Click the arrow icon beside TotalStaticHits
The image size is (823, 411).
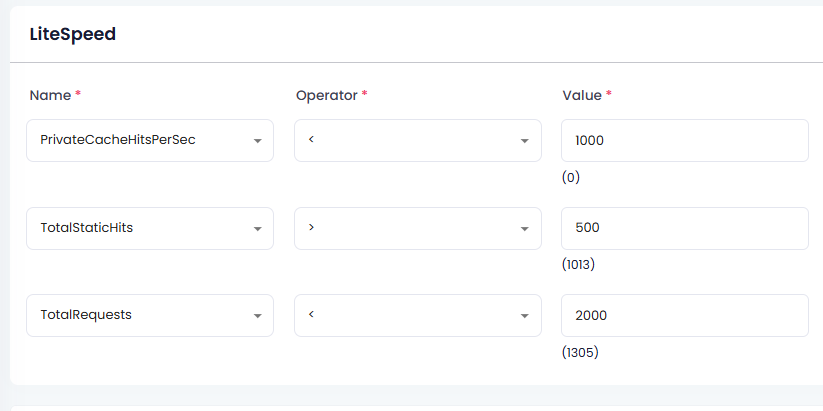pos(257,229)
